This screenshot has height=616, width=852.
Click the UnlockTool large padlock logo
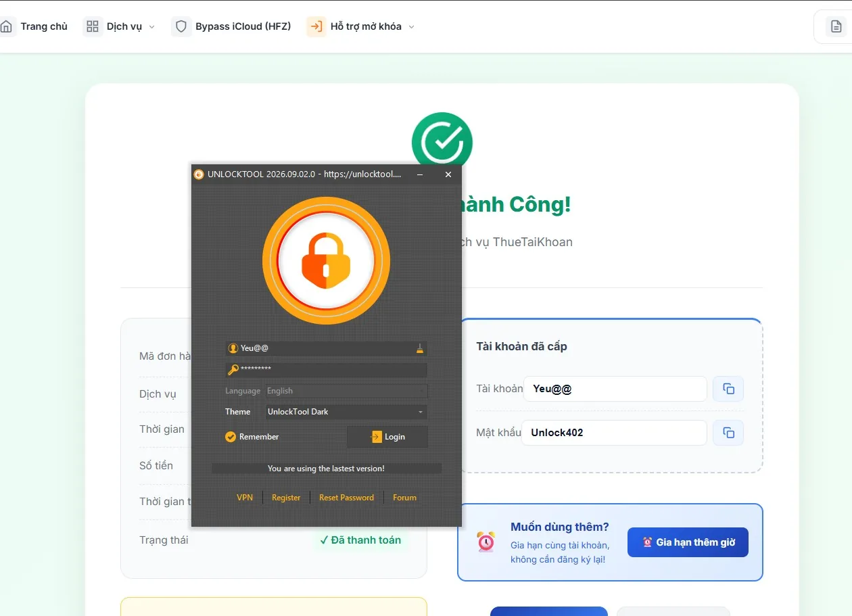pos(326,261)
